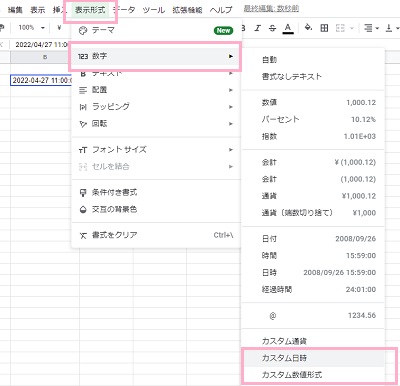This screenshot has width=400, height=386.
Task: Open the borders tool
Action: (324, 28)
